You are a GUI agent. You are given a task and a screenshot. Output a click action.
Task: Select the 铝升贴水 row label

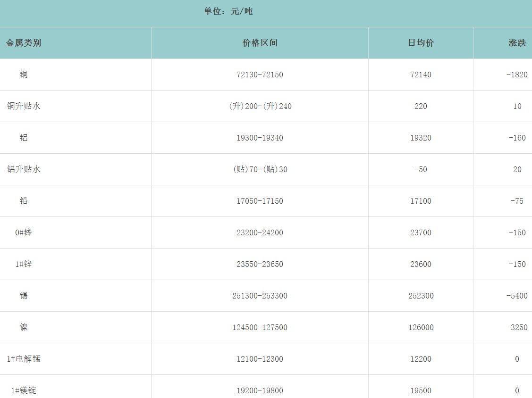coord(24,169)
